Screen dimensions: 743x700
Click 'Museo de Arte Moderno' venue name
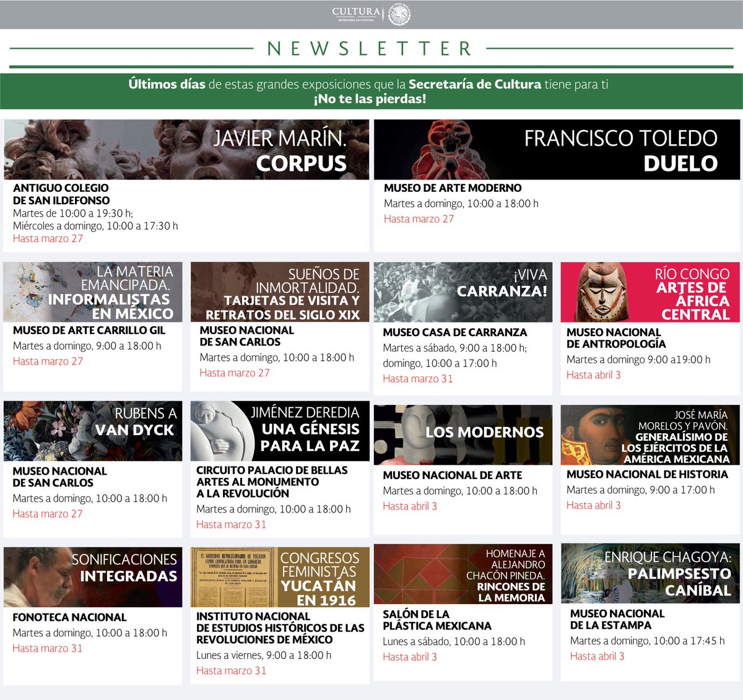pos(453,188)
